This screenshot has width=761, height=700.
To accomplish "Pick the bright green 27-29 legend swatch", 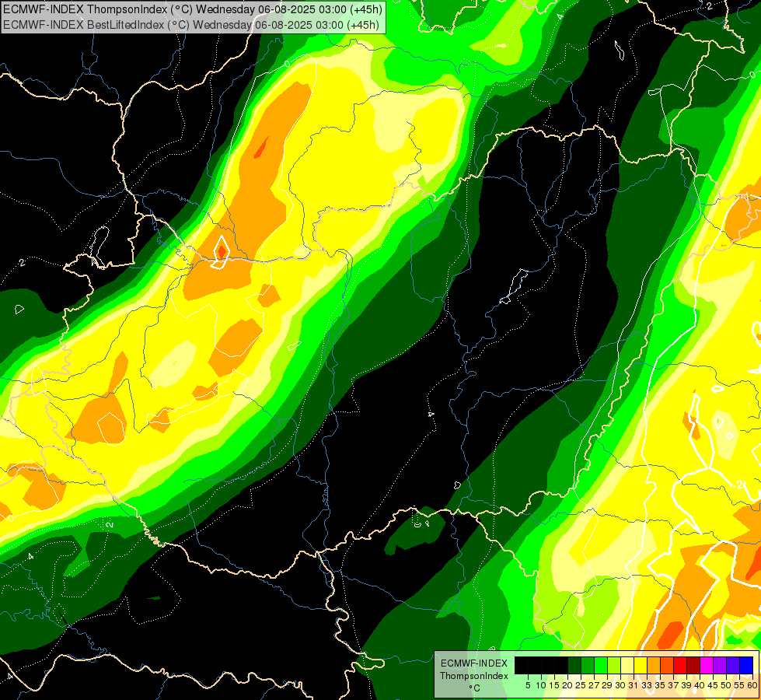I will (601, 665).
